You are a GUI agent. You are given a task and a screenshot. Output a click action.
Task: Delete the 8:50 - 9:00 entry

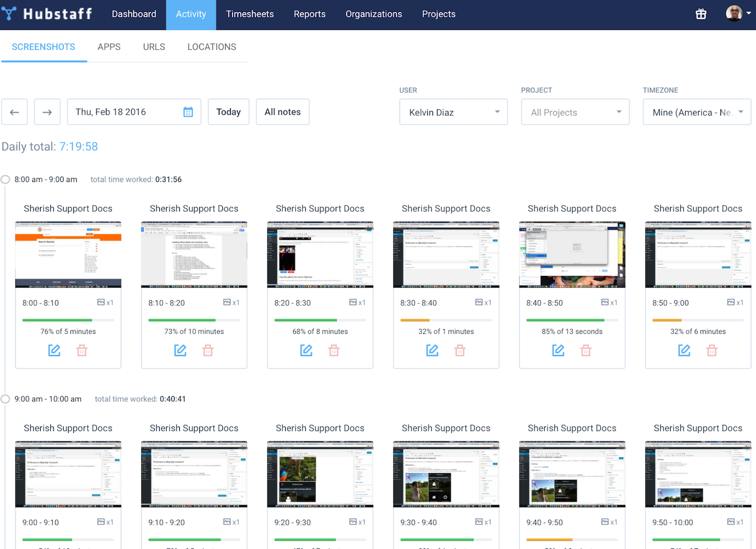[x=712, y=350]
